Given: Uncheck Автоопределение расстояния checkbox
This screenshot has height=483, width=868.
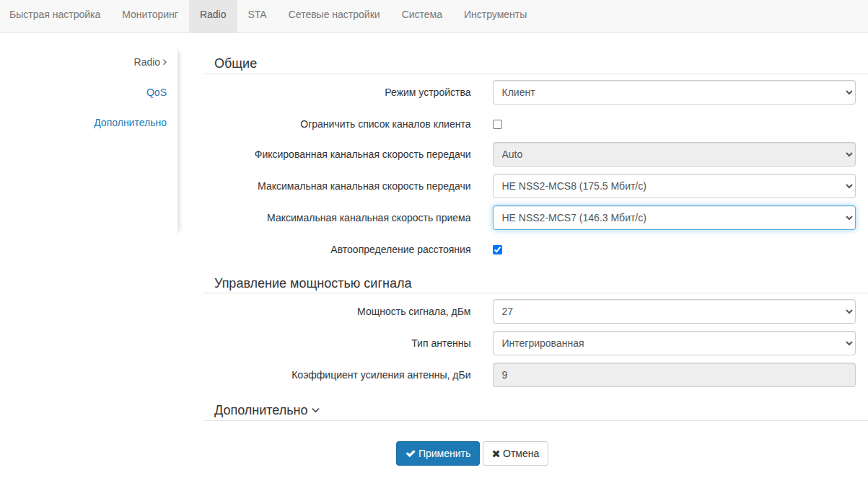Looking at the screenshot, I should tap(497, 249).
